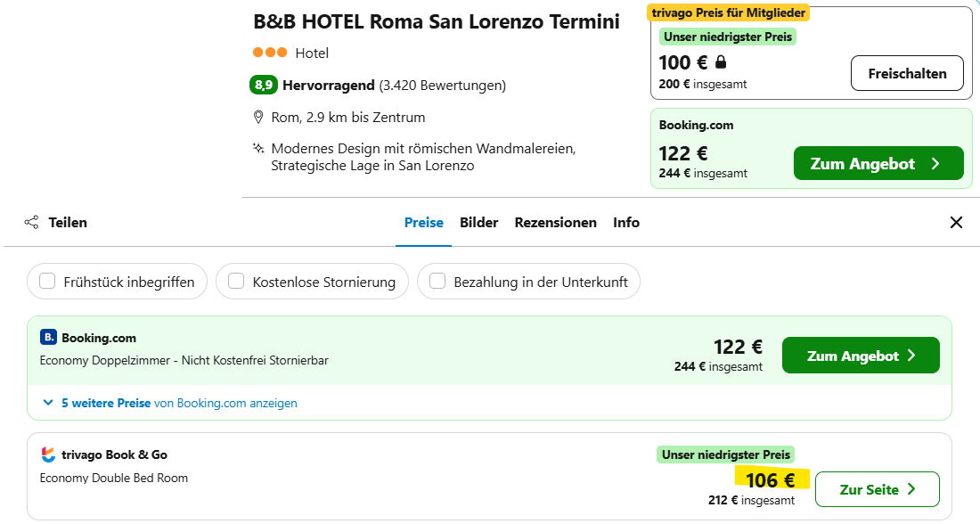Enable the Frühstück inbegriffen filter
Image resolution: width=980 pixels, height=524 pixels.
click(x=46, y=281)
